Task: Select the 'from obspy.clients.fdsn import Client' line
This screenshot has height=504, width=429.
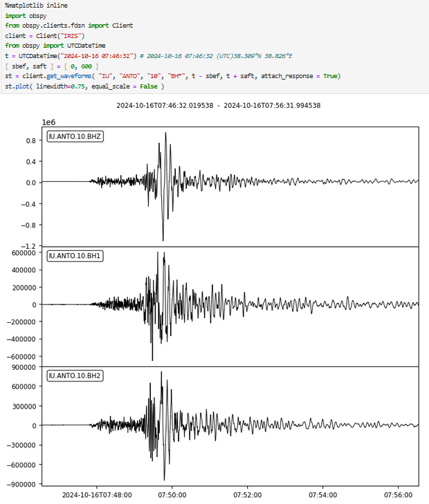Action: coord(69,26)
